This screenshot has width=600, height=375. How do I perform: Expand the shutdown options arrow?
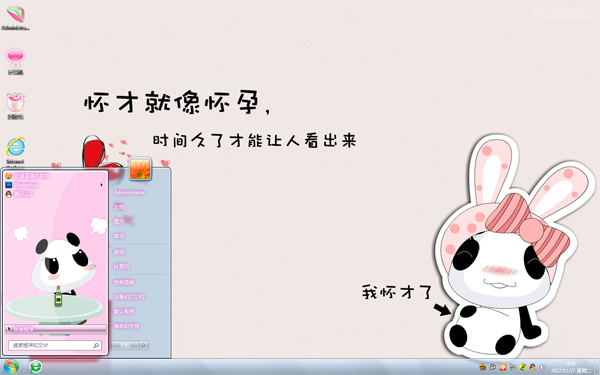coord(144,345)
